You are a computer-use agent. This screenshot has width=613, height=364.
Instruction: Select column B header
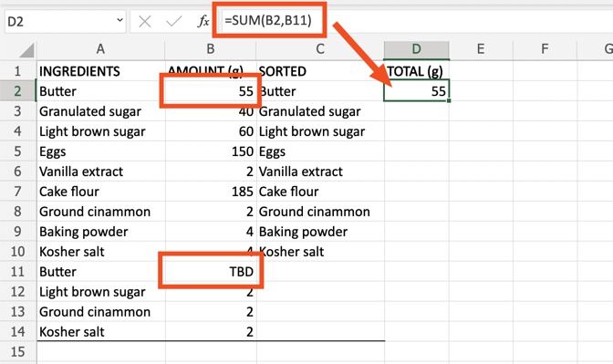211,49
